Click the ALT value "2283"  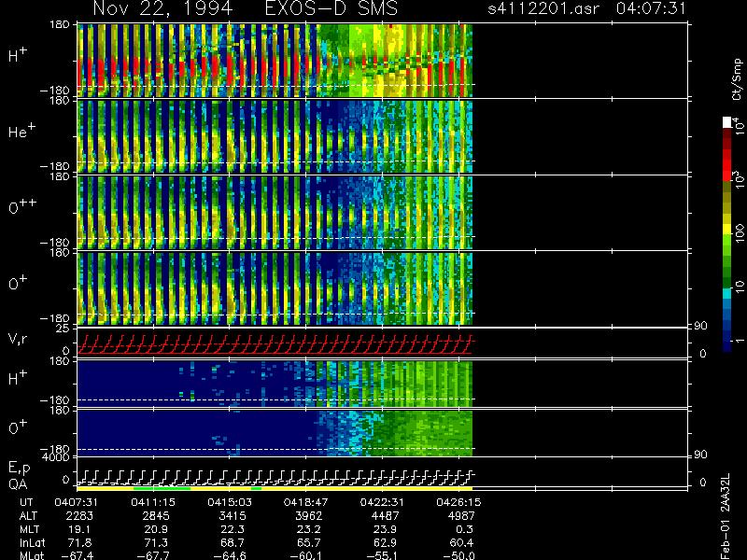tap(79, 516)
